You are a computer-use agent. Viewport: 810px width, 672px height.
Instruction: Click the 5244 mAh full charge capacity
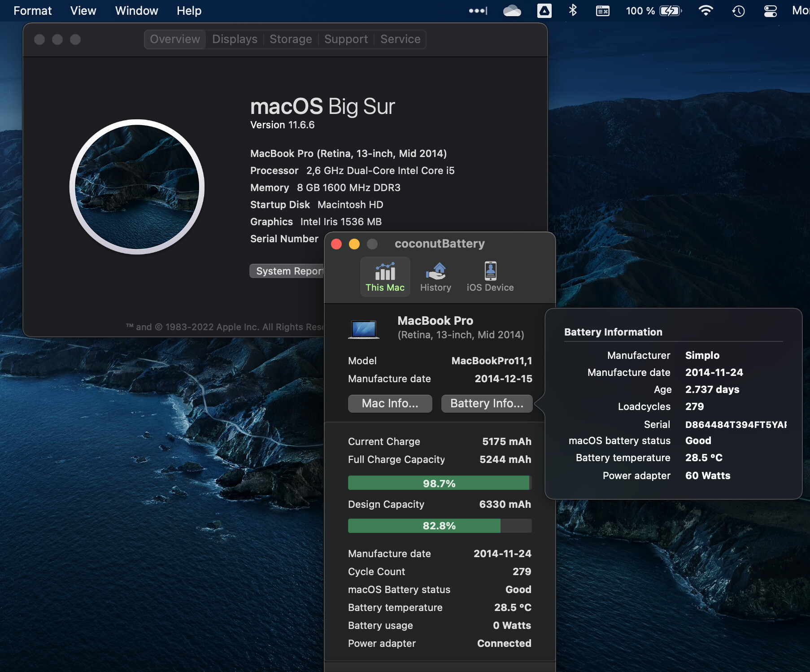point(505,459)
